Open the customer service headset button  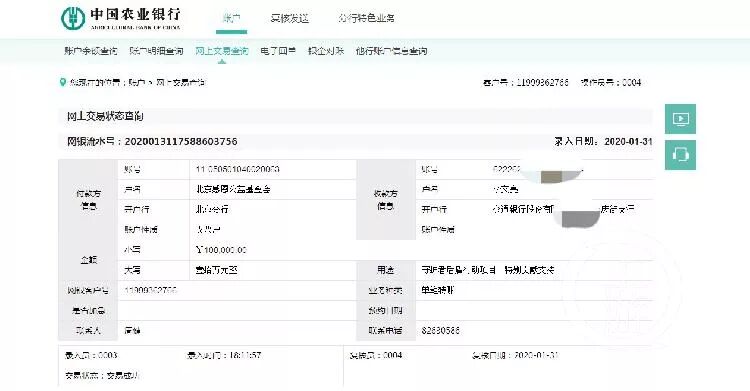680,155
